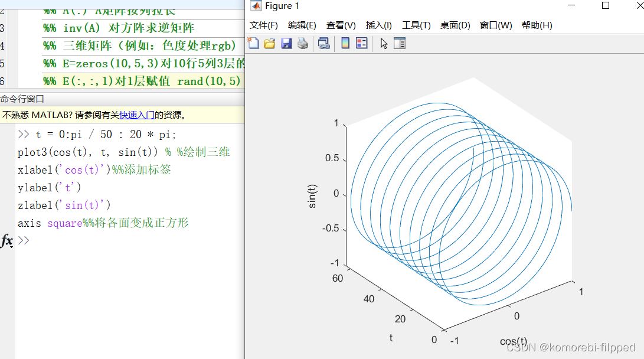Follow the 快速入门 link
Screen dimensions: 644x359
[137, 115]
